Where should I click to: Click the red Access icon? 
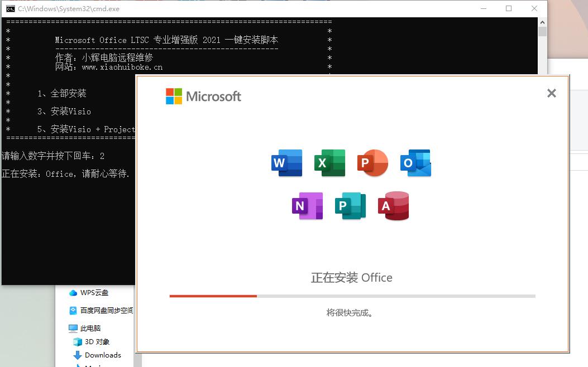click(x=393, y=206)
